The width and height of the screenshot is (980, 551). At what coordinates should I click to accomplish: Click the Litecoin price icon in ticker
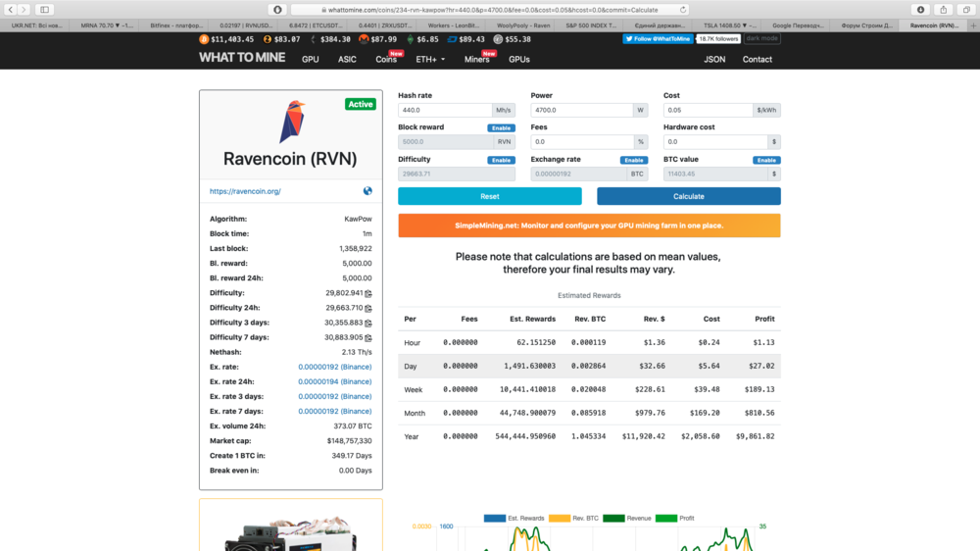[x=498, y=39]
